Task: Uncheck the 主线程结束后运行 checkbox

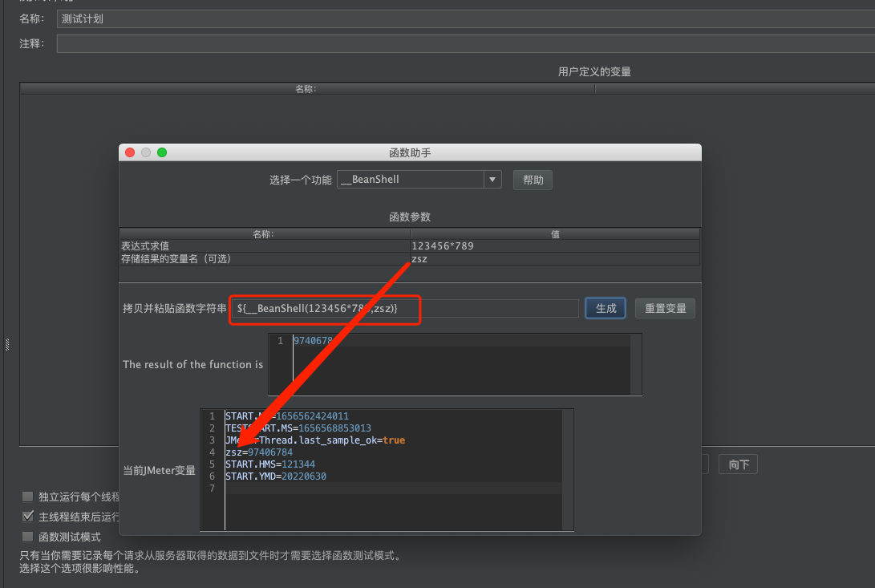Action: [27, 517]
